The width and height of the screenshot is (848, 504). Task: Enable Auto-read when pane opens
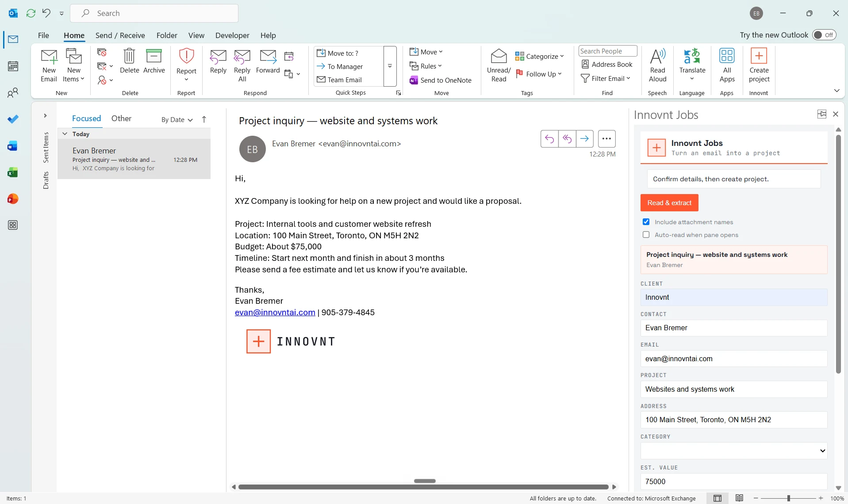pyautogui.click(x=646, y=235)
